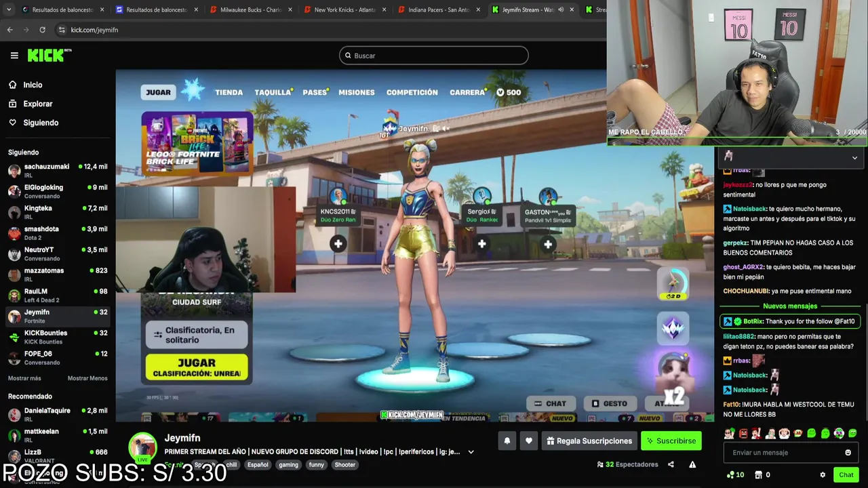Open sachauzumaki's channel in the sidebar

58,170
